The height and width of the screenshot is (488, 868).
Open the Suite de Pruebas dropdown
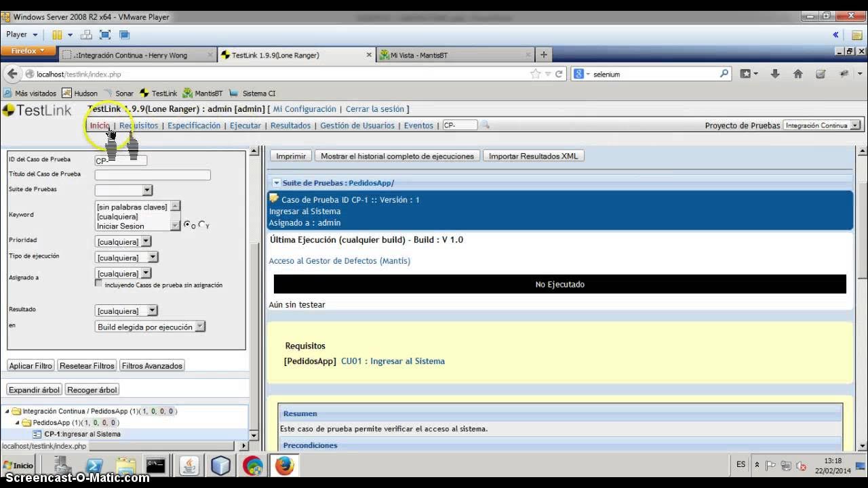(123, 190)
